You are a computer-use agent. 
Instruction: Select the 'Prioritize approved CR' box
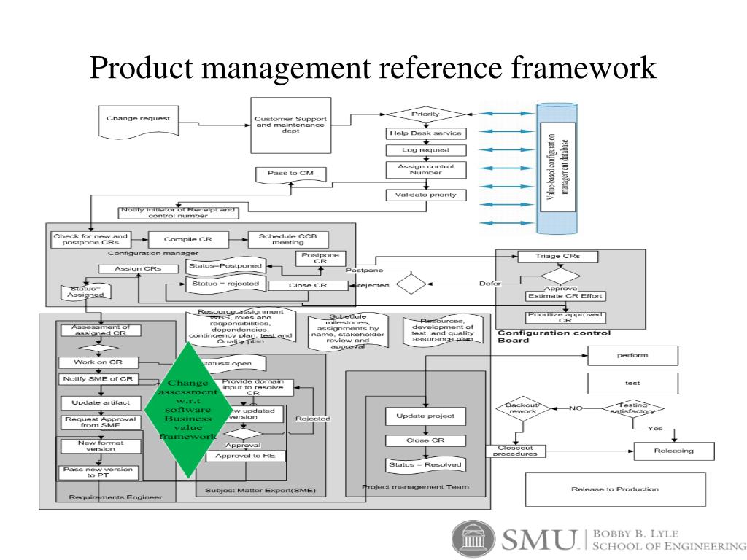point(565,317)
